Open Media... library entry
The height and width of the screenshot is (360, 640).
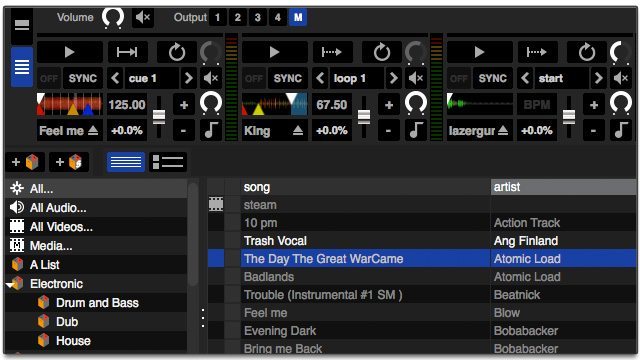click(97, 246)
